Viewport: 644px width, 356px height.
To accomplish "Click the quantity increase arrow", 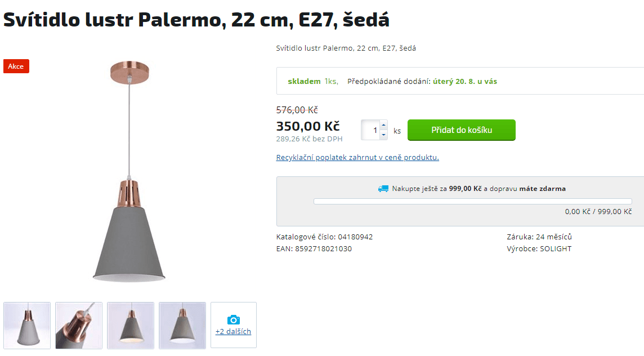I will [x=383, y=125].
